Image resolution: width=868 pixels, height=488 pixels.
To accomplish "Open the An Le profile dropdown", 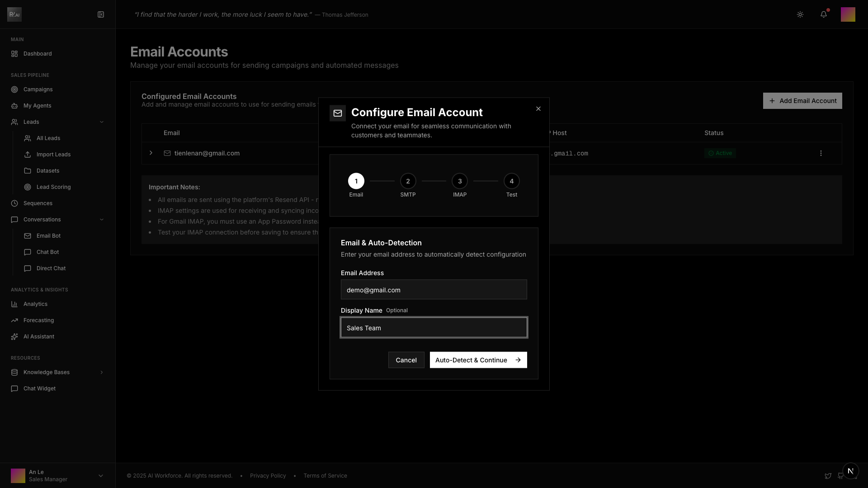I will [x=100, y=475].
